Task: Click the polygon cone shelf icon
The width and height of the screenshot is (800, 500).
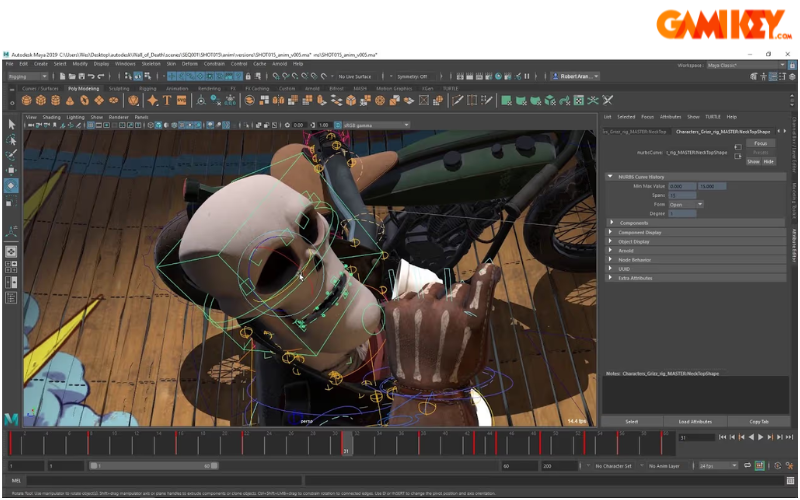Action: click(70, 101)
